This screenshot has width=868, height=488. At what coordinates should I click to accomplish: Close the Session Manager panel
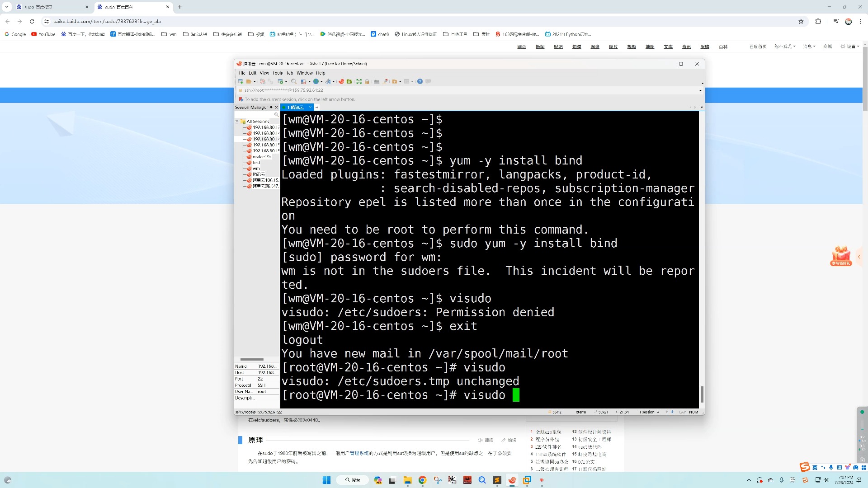[x=276, y=108]
